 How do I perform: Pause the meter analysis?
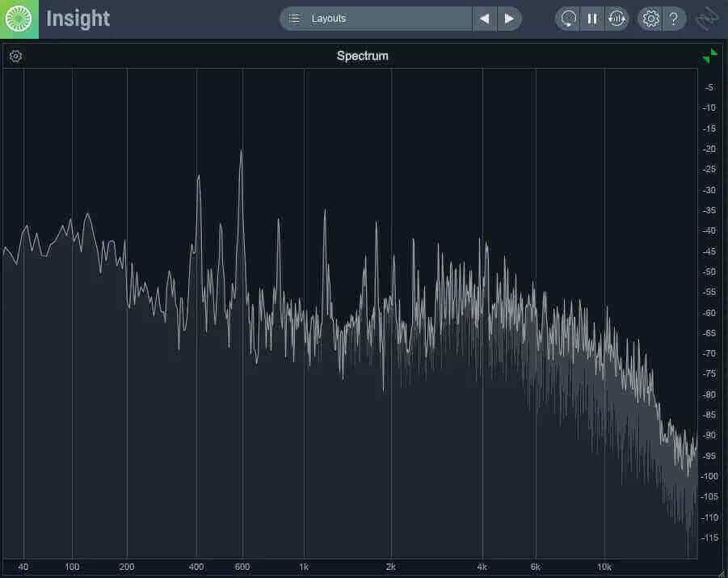592,19
